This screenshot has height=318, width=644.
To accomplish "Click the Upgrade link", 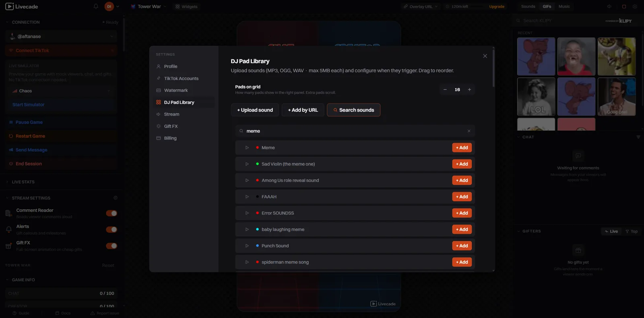I will [x=497, y=6].
